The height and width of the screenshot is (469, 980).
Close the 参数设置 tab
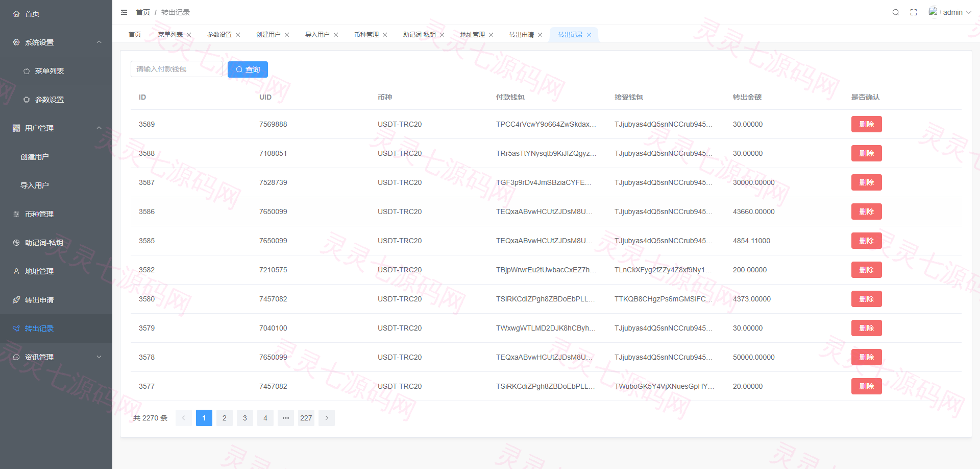pos(238,35)
